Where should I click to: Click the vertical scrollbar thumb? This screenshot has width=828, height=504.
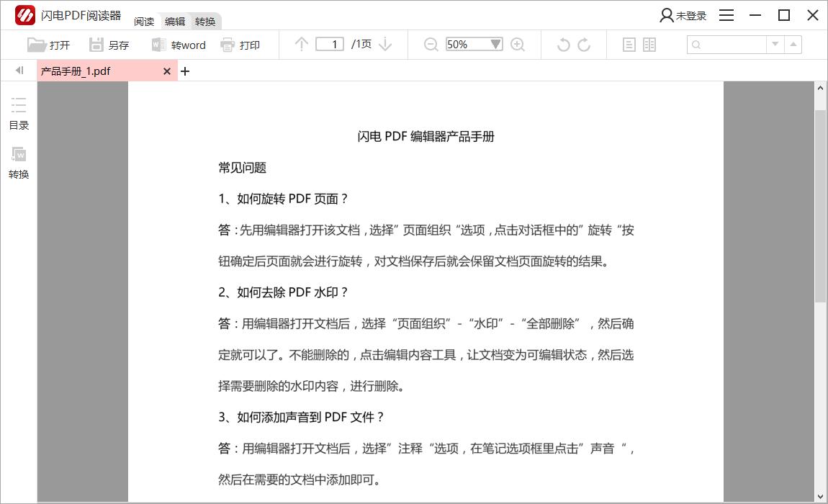coord(820,206)
